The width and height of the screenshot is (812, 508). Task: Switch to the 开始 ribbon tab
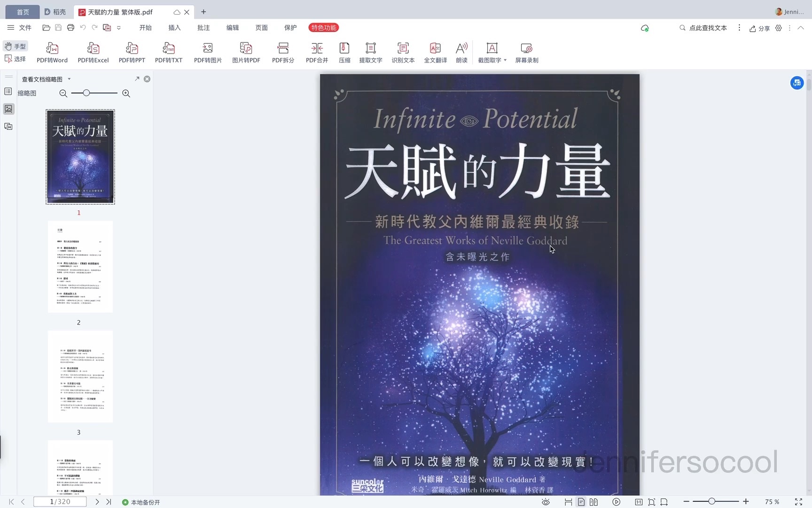coord(145,28)
